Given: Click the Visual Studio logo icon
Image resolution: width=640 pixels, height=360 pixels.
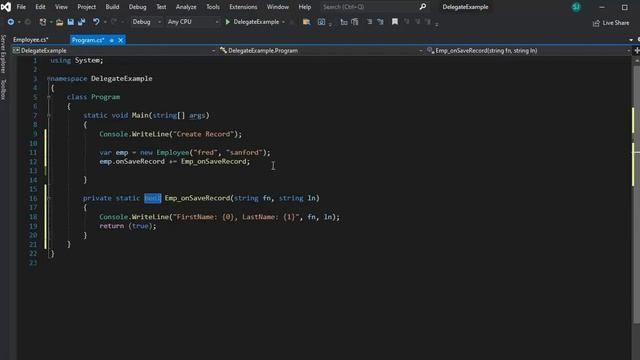Looking at the screenshot, I should [x=6, y=7].
